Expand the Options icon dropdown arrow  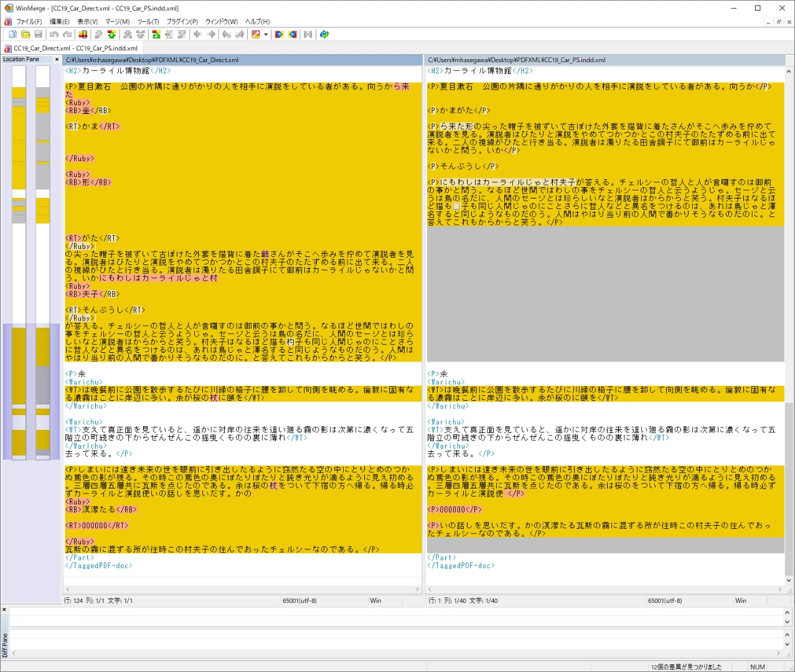click(x=266, y=34)
